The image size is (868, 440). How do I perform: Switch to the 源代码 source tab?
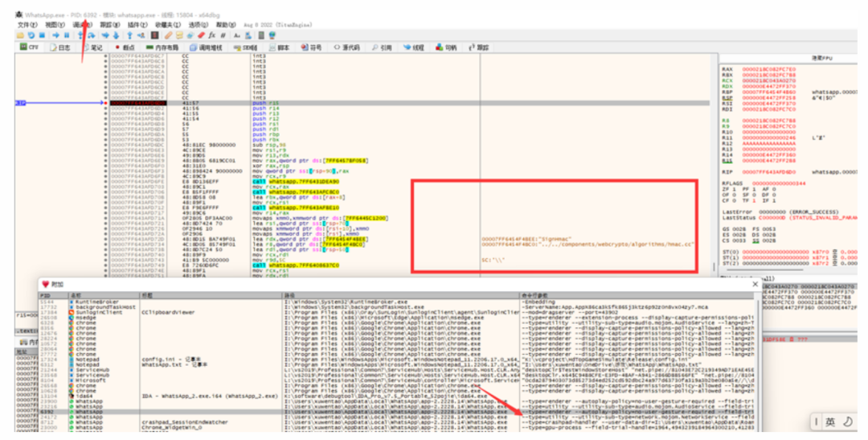346,47
